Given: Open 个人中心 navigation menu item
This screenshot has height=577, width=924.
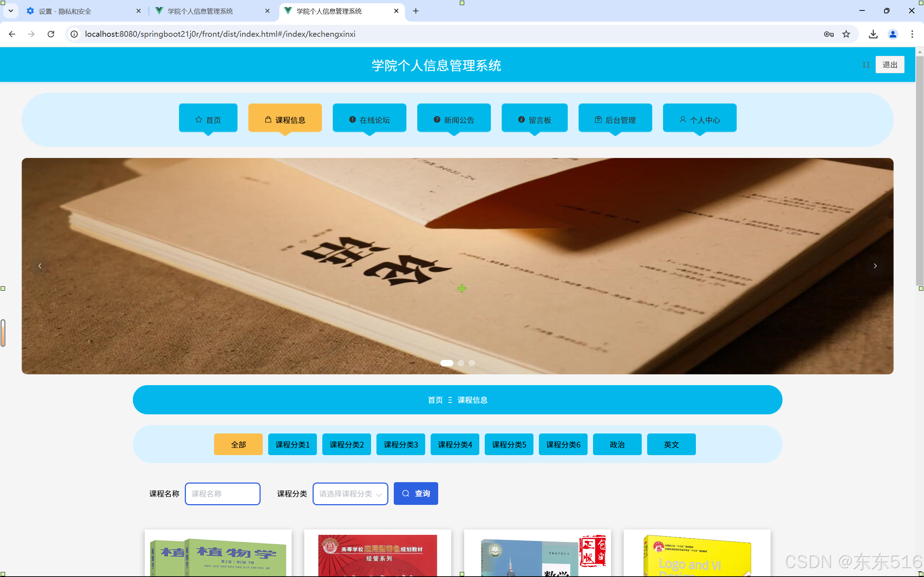Looking at the screenshot, I should pyautogui.click(x=699, y=120).
